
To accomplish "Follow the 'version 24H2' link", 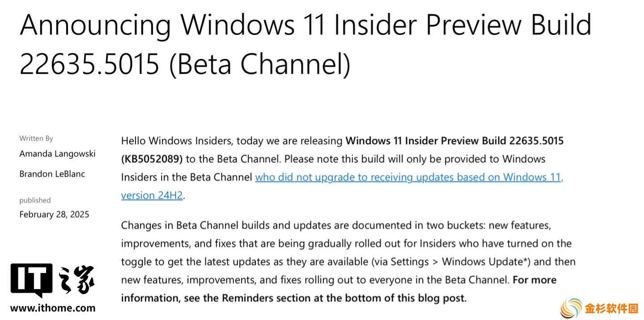I will [x=152, y=196].
